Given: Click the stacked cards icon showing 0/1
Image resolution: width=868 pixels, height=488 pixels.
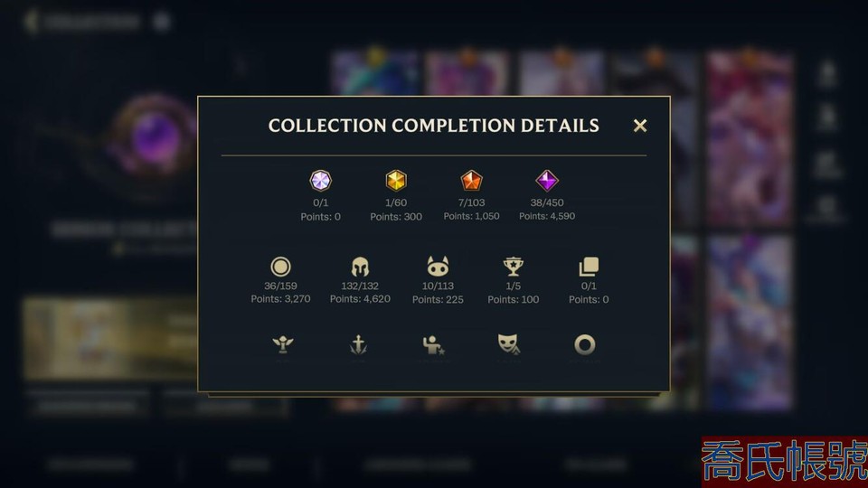Looking at the screenshot, I should click(589, 266).
